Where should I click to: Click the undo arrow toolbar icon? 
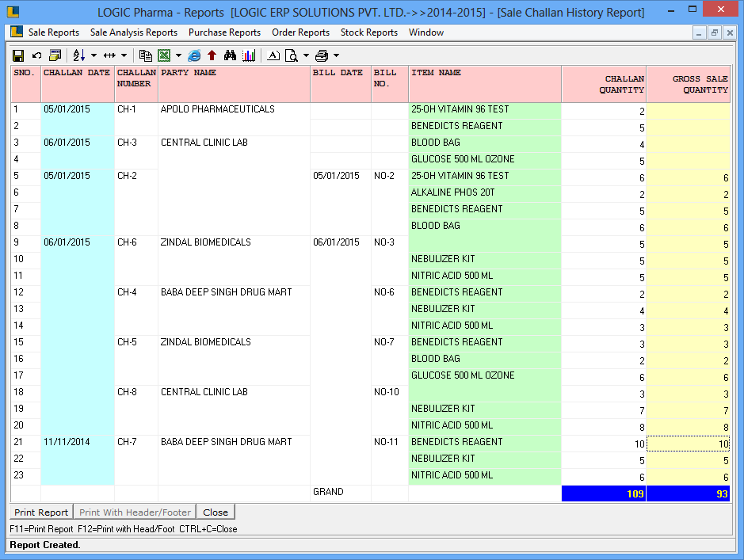(36, 55)
